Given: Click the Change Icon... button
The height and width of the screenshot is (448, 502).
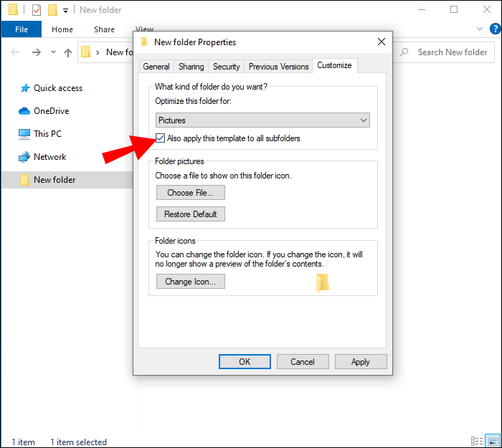Looking at the screenshot, I should 191,281.
